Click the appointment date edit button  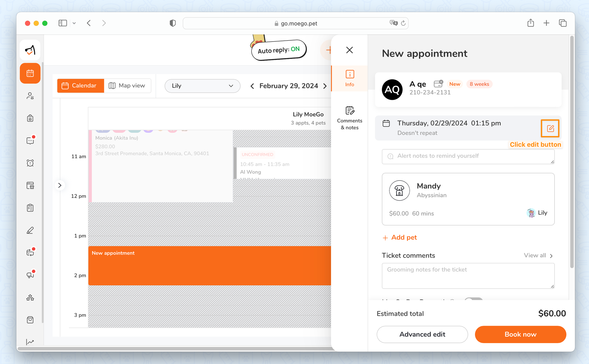(x=550, y=128)
